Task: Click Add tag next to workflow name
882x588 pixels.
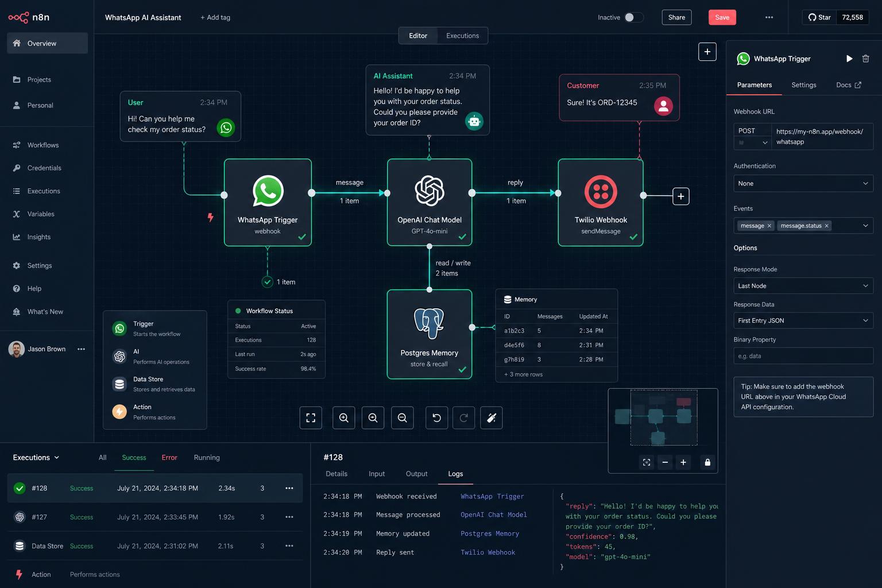Action: (215, 17)
